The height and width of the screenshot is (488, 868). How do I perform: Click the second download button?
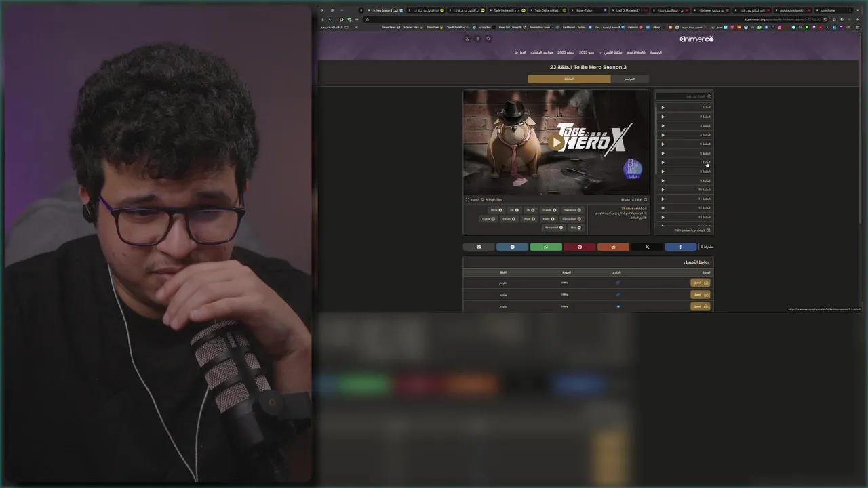tap(701, 294)
